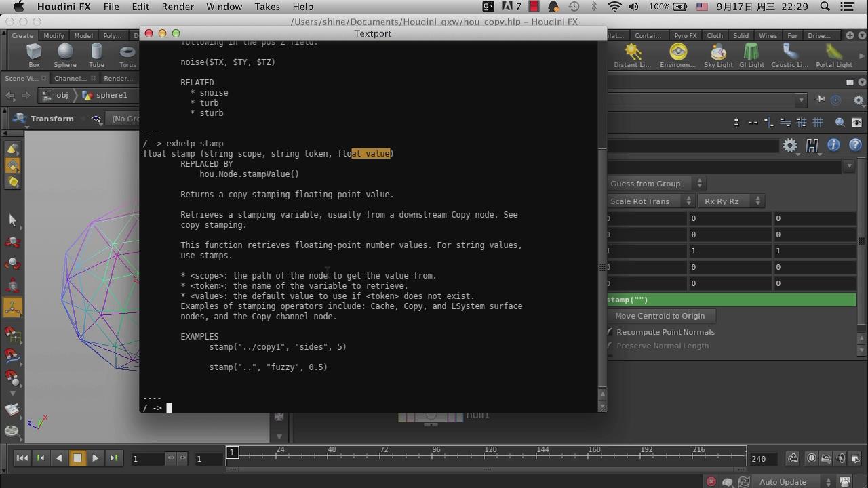Open the File menu
868x488 pixels.
111,7
